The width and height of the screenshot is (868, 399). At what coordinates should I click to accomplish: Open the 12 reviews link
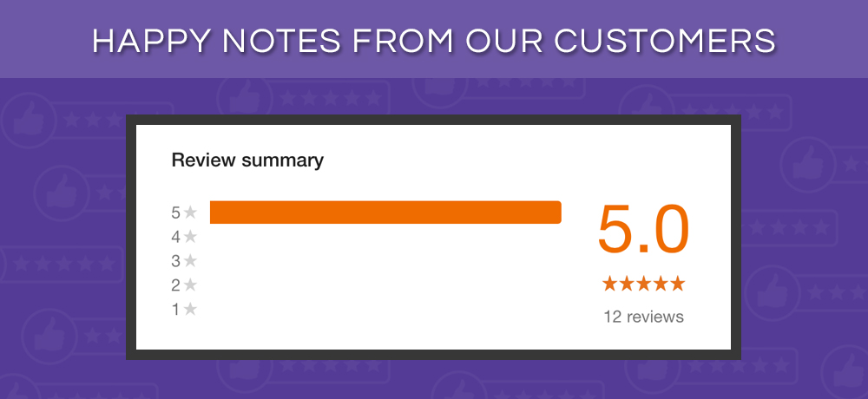click(x=644, y=317)
